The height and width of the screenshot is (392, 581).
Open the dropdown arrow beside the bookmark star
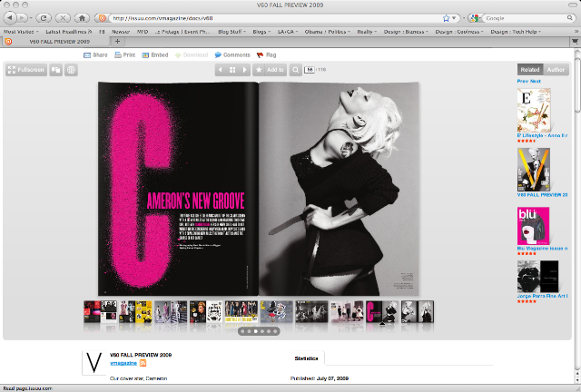tap(454, 18)
